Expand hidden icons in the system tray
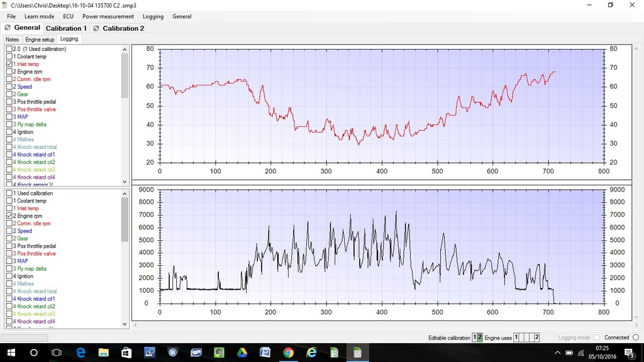The image size is (644, 362). (557, 353)
